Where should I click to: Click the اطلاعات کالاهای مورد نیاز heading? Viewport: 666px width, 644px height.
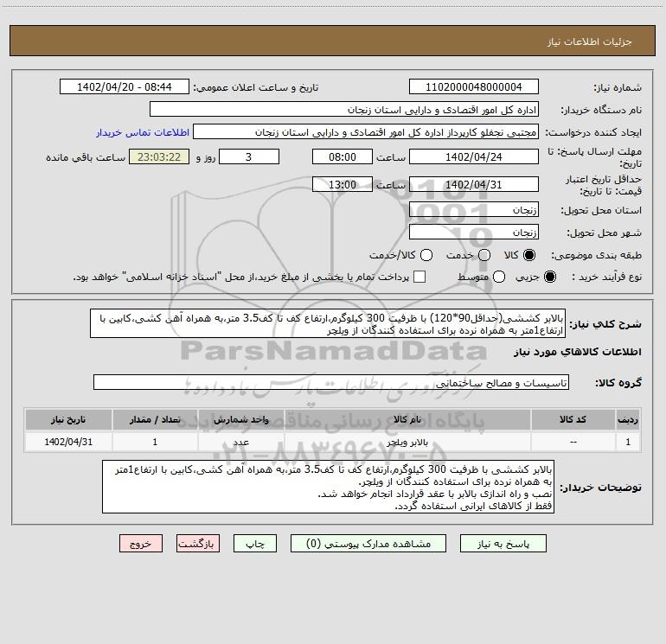coord(577,352)
